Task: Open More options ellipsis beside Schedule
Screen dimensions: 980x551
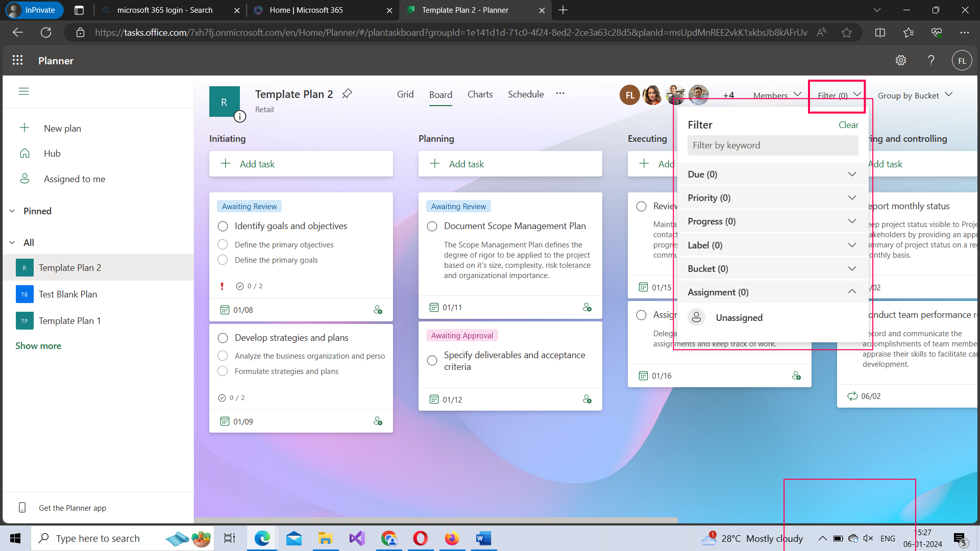Action: (x=560, y=93)
